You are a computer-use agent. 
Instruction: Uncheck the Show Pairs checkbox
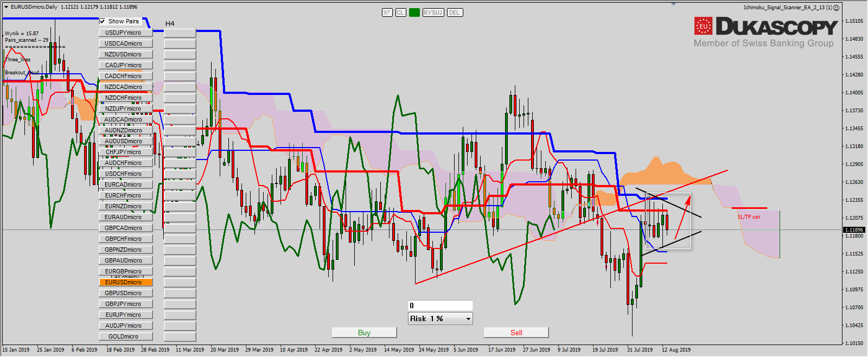[103, 21]
